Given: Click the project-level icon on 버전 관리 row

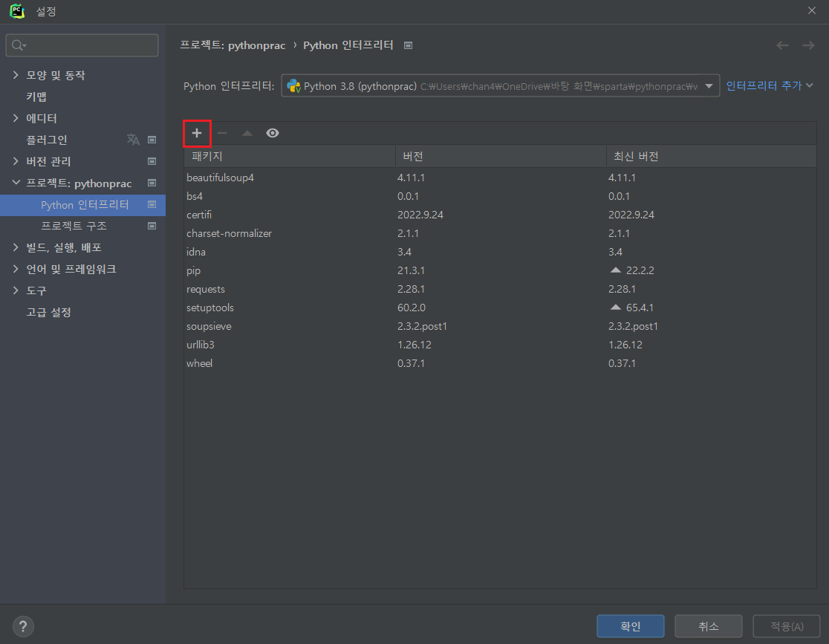Looking at the screenshot, I should 152,161.
